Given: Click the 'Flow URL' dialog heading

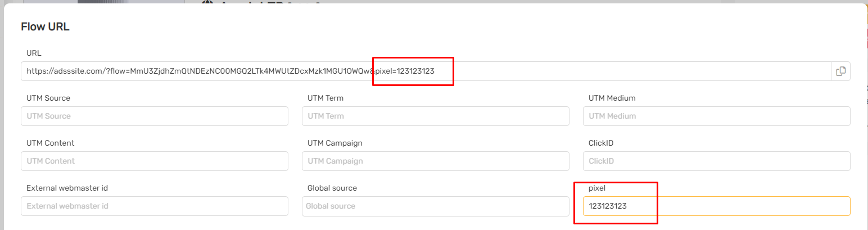Looking at the screenshot, I should click(45, 26).
